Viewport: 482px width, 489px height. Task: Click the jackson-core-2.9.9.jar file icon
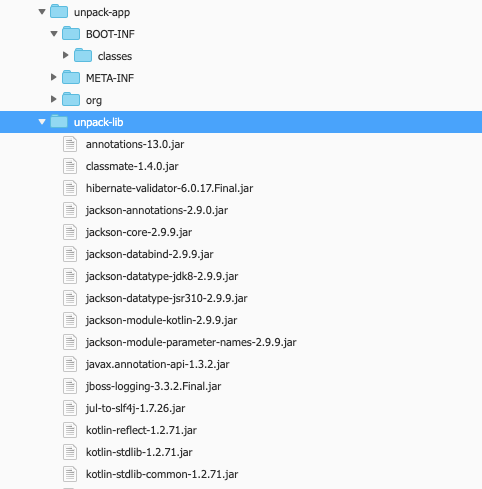click(70, 232)
